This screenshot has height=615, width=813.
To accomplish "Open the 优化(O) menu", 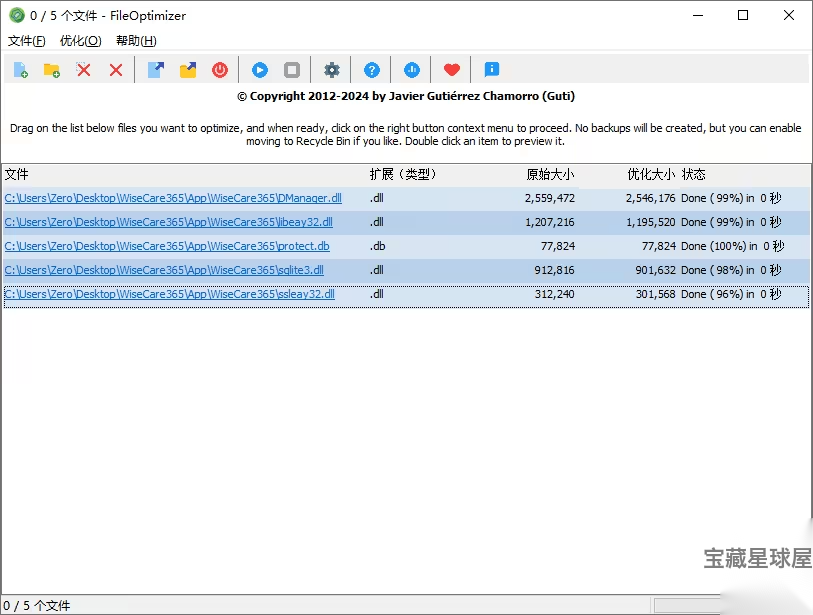I will [x=80, y=40].
